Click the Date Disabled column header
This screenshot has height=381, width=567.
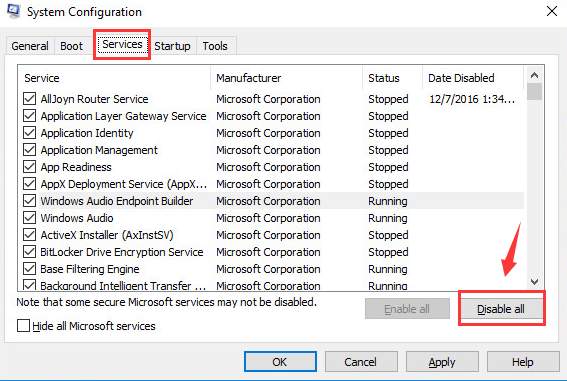pyautogui.click(x=473, y=78)
